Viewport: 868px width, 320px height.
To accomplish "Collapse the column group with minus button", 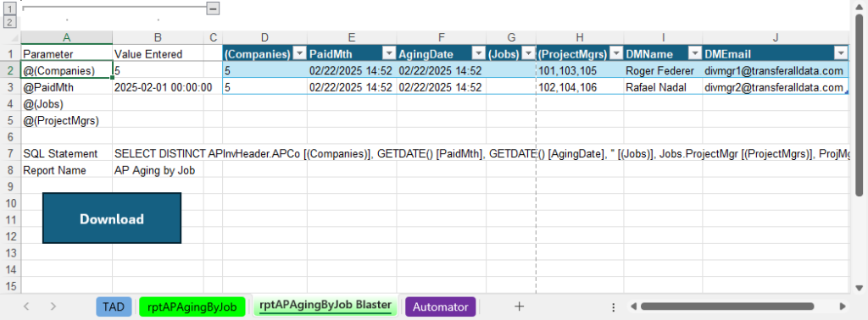I will click(213, 8).
